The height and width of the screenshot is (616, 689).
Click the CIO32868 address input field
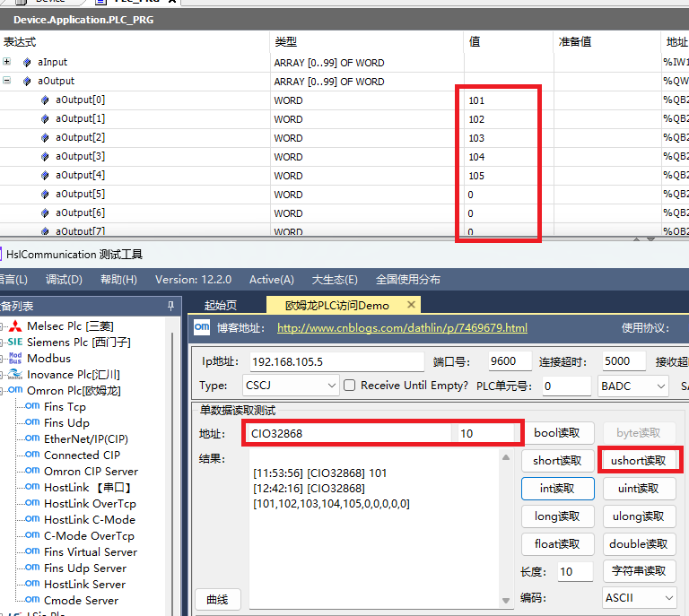(x=350, y=434)
